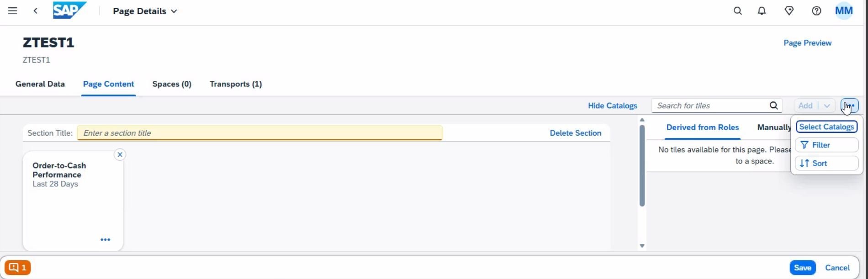Screen dimensions: 868x279
Task: Open the search magnifier in header
Action: click(x=737, y=11)
